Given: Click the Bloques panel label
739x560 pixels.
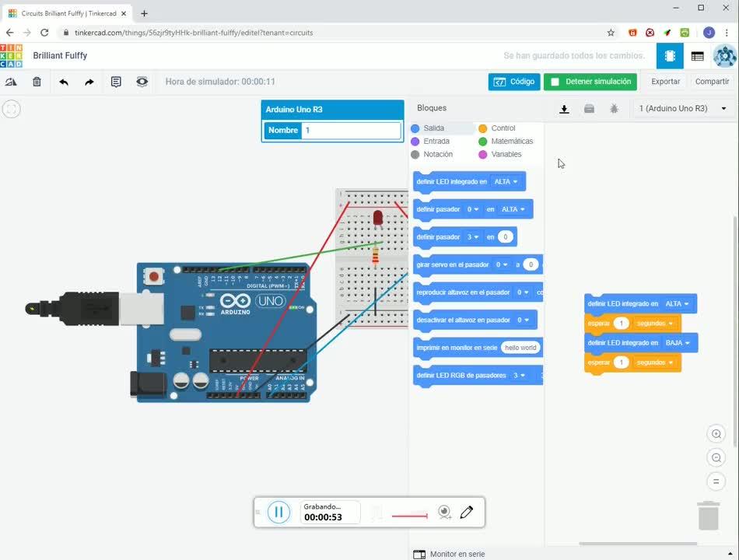Looking at the screenshot, I should (432, 108).
